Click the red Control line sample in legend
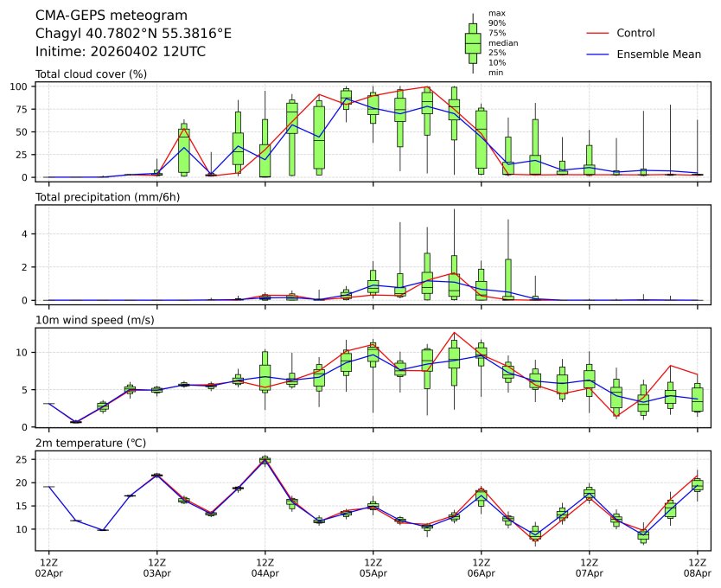 tap(600, 33)
